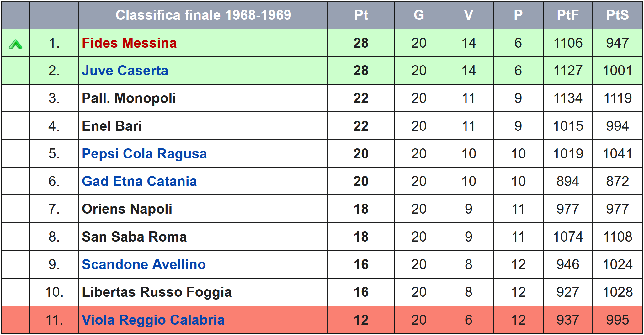Follow the Pepsi Cola Ragusa link

tap(144, 154)
